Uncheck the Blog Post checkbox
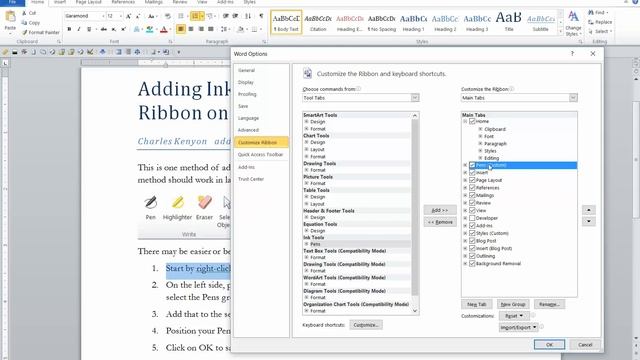The image size is (640, 360). coord(472,241)
